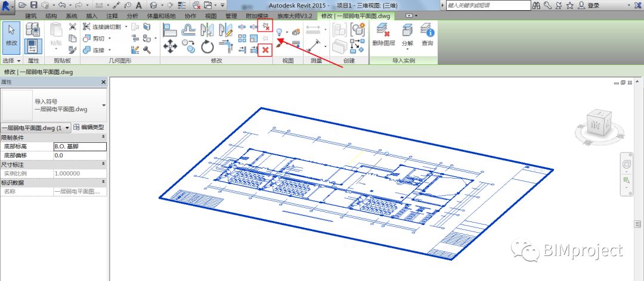
Task: Click the Hide in View lightbulb
Action: 279,32
